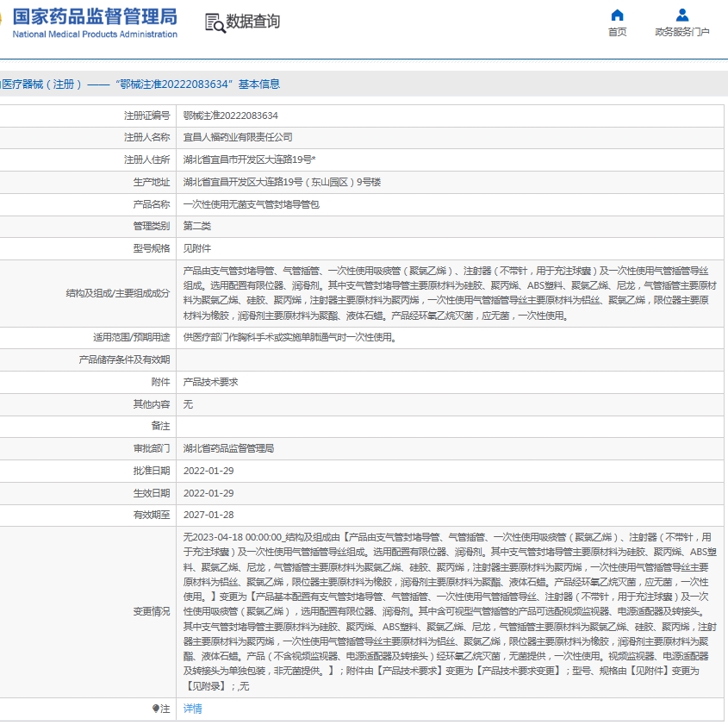The width and height of the screenshot is (728, 725).
Task: Click the 其他内容 row label
Action: [x=152, y=404]
